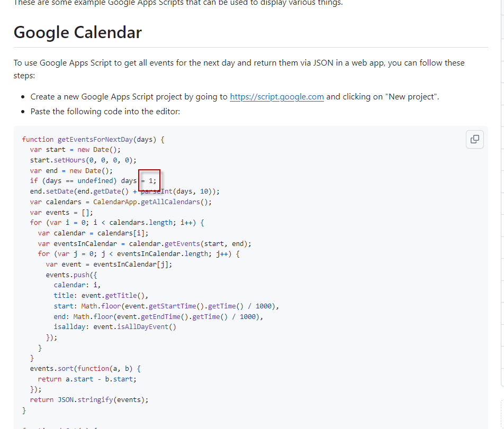Screen dimensions: 504x429
Task: Open the script.google.com link
Action: (x=276, y=97)
